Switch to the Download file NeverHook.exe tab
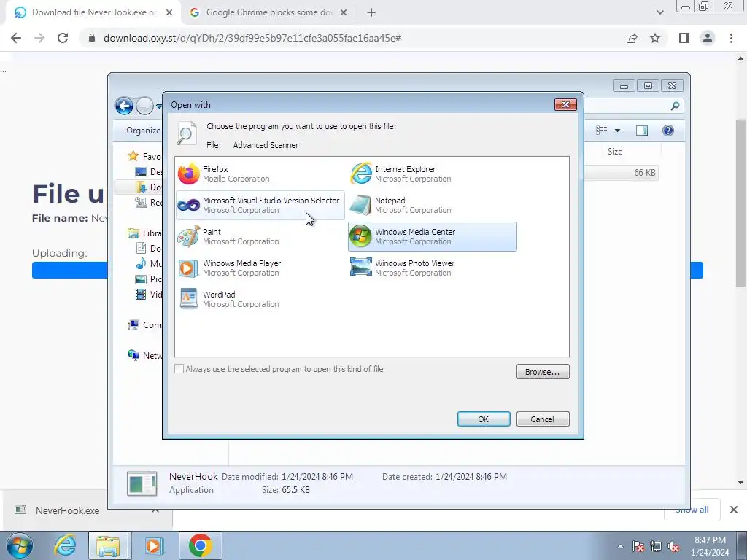747x560 pixels. tap(94, 12)
